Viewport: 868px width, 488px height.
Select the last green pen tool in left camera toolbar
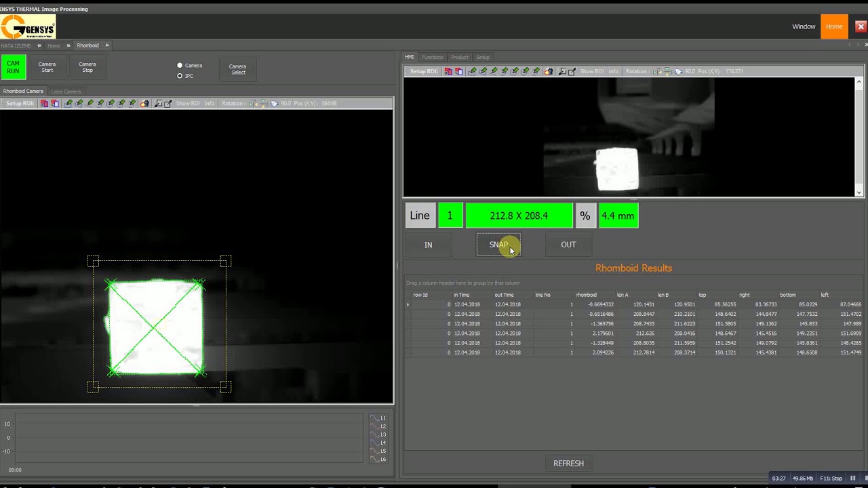132,103
